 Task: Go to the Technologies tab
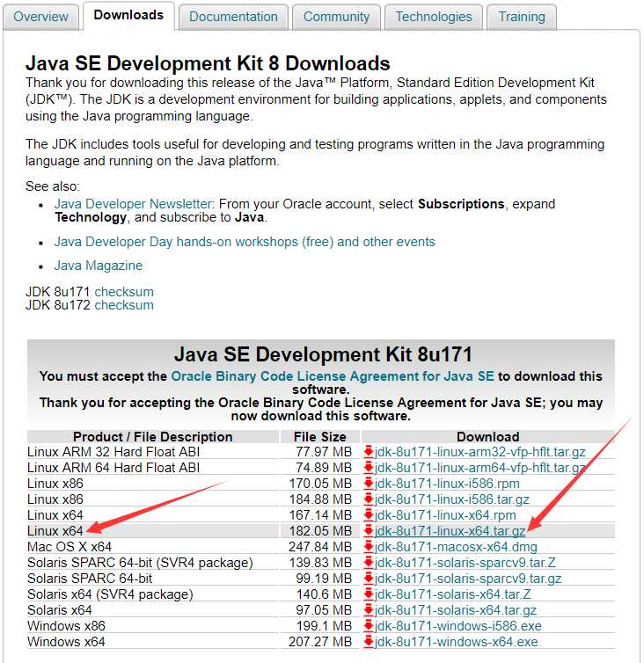pos(434,17)
